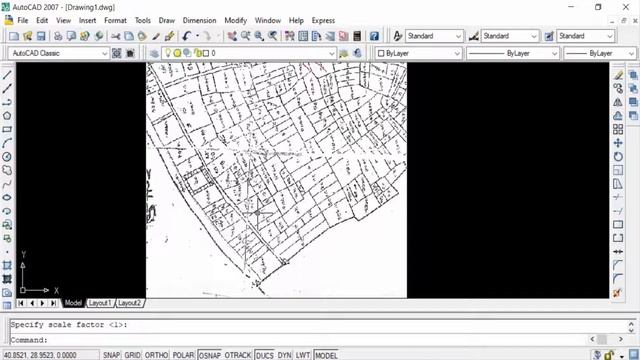The width and height of the screenshot is (640, 360).
Task: Select the Table tool in draw toolbar
Action: pyautogui.click(x=7, y=305)
